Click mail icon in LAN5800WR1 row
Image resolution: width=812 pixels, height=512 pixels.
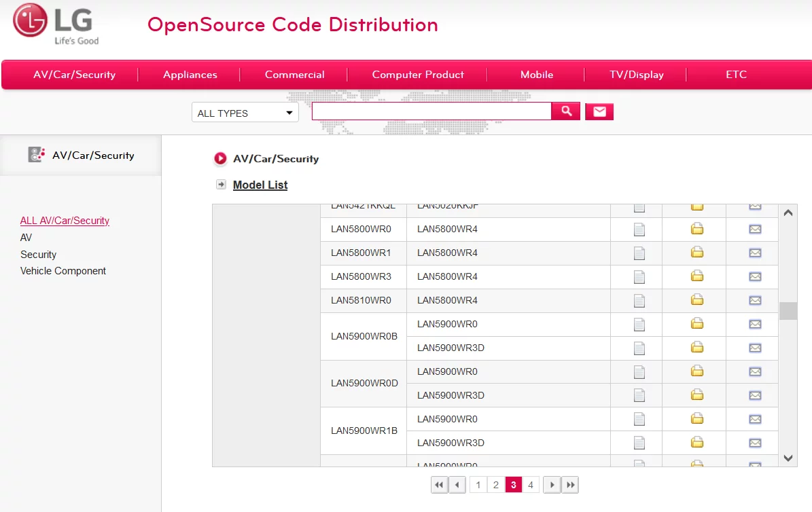click(755, 253)
